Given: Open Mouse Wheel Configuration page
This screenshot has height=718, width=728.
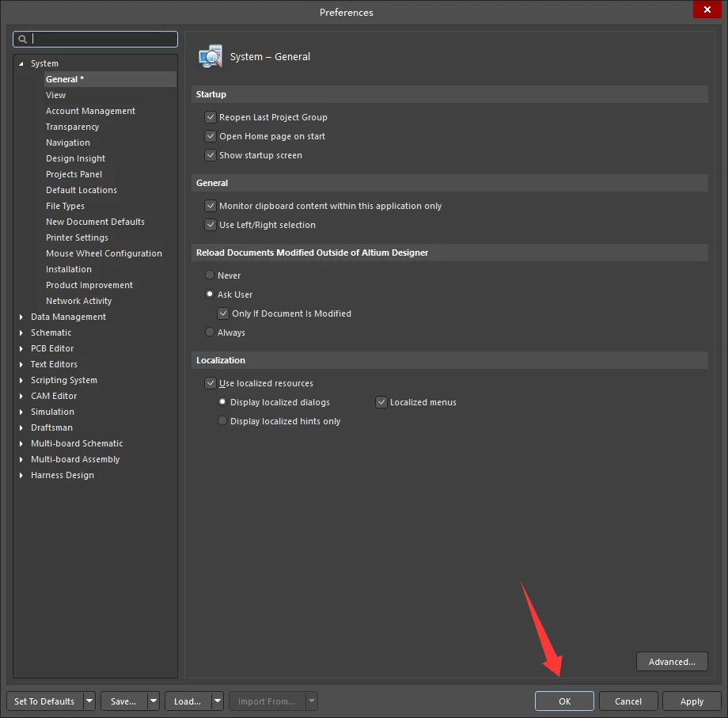Looking at the screenshot, I should 104,253.
